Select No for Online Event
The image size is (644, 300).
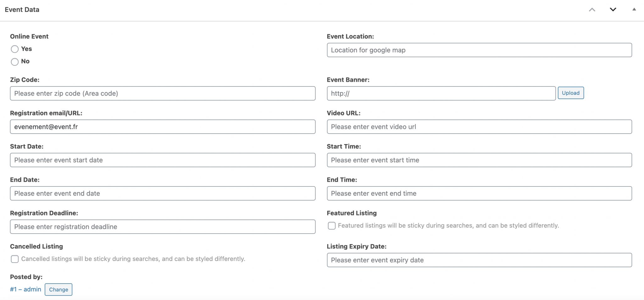tap(15, 62)
